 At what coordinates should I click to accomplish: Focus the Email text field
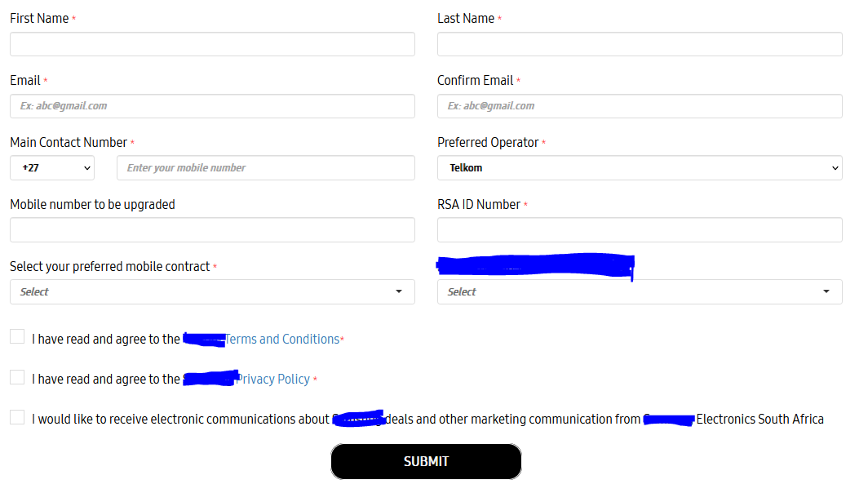[212, 106]
